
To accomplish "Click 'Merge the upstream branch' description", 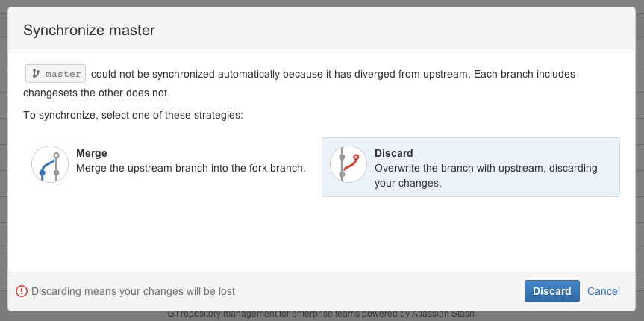I will coord(191,168).
